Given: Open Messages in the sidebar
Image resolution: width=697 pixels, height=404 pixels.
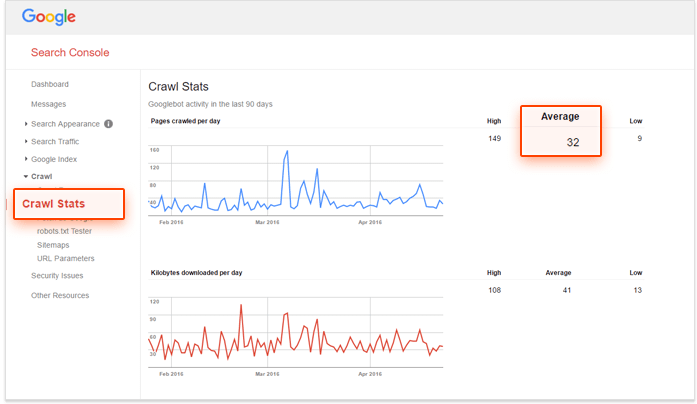Looking at the screenshot, I should point(48,104).
